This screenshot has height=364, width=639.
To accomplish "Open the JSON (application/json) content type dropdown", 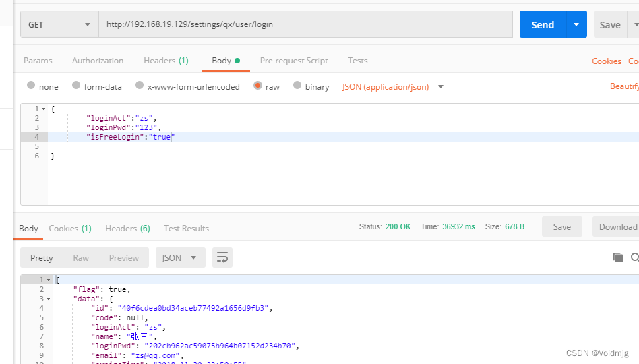I will click(x=393, y=87).
